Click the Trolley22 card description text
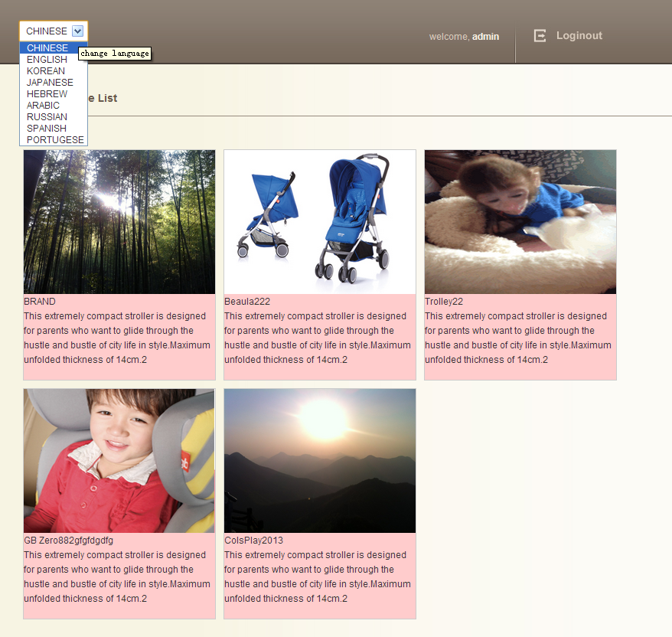This screenshot has height=637, width=672. click(518, 338)
